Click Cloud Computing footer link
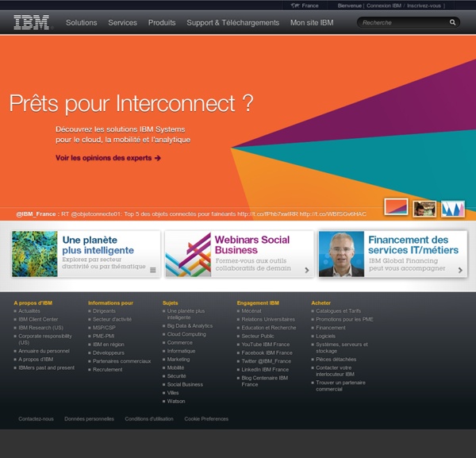Screen dimensions: 476x458 pyautogui.click(x=186, y=334)
